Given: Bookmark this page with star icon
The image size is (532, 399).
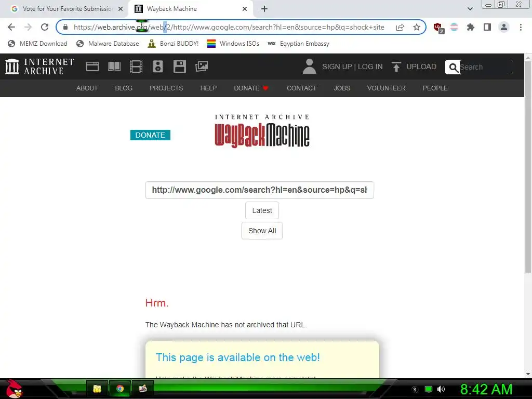Looking at the screenshot, I should pyautogui.click(x=417, y=27).
